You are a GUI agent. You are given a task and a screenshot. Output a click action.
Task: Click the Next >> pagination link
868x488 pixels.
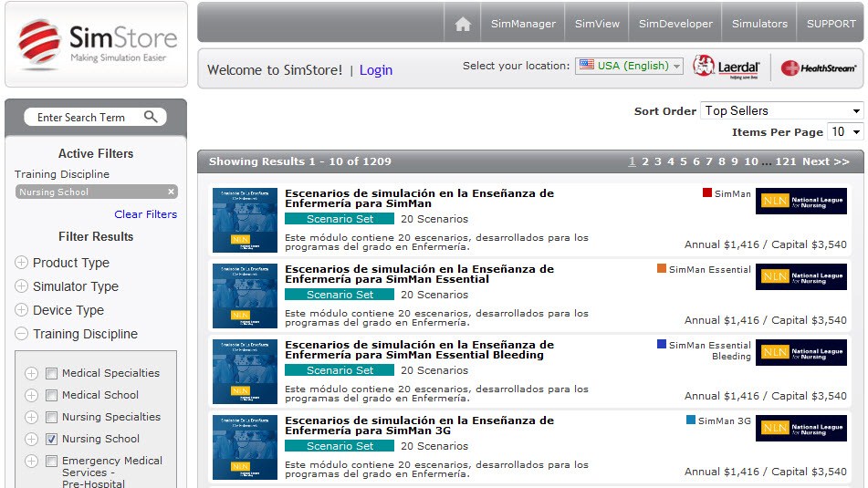[826, 161]
